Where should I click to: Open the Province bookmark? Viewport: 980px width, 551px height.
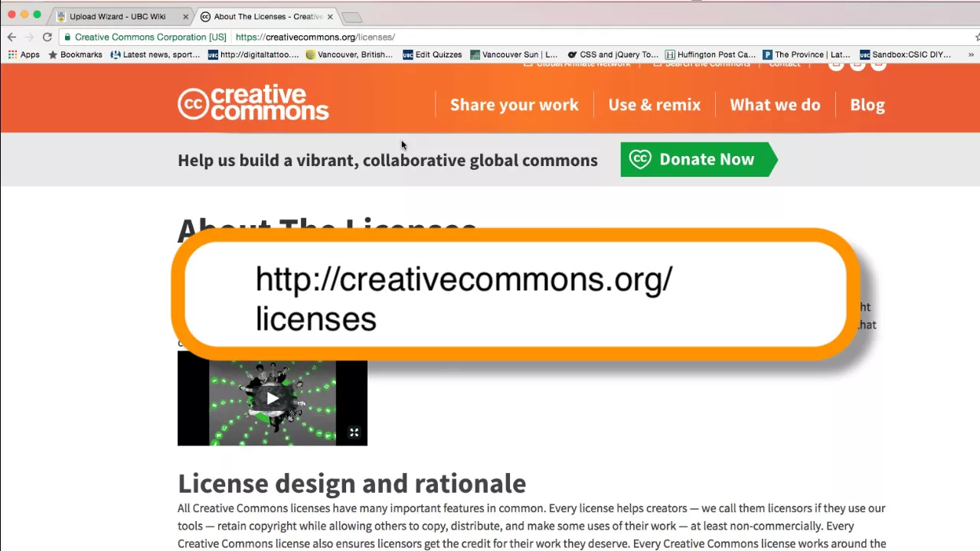pos(806,54)
